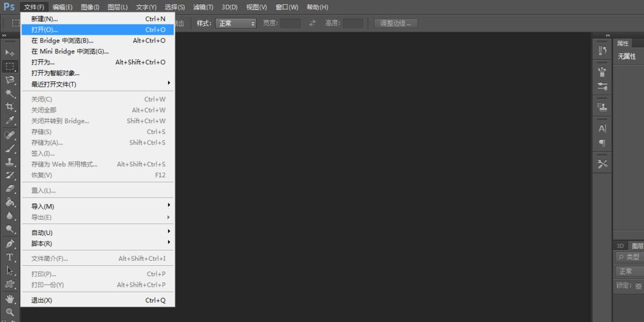
Task: Open the 选择(S) menu
Action: pyautogui.click(x=175, y=7)
